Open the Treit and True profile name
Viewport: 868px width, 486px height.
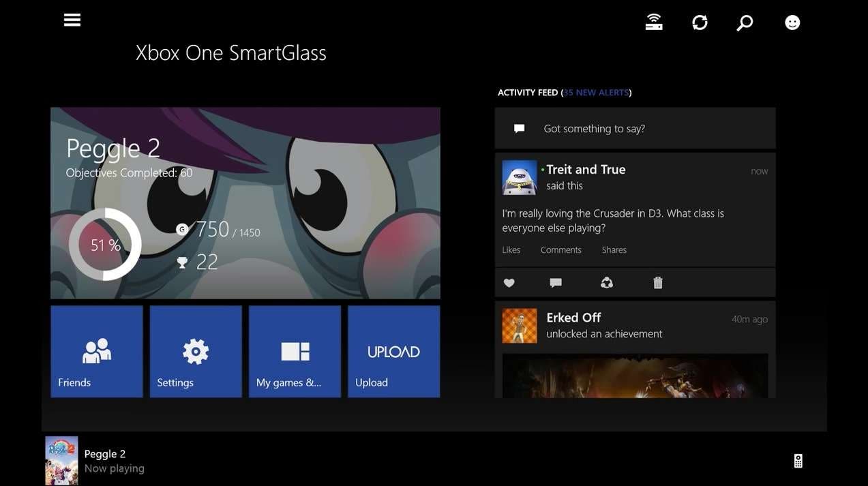pos(586,169)
